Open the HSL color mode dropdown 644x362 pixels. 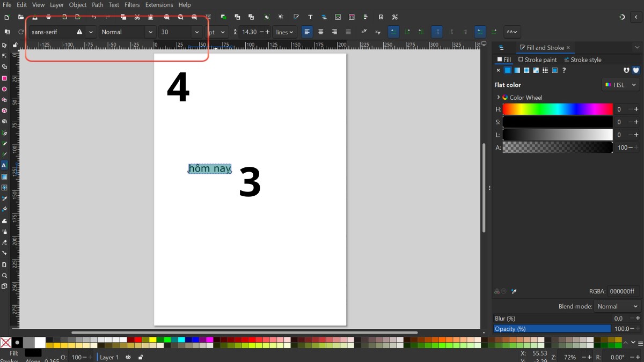(x=620, y=85)
